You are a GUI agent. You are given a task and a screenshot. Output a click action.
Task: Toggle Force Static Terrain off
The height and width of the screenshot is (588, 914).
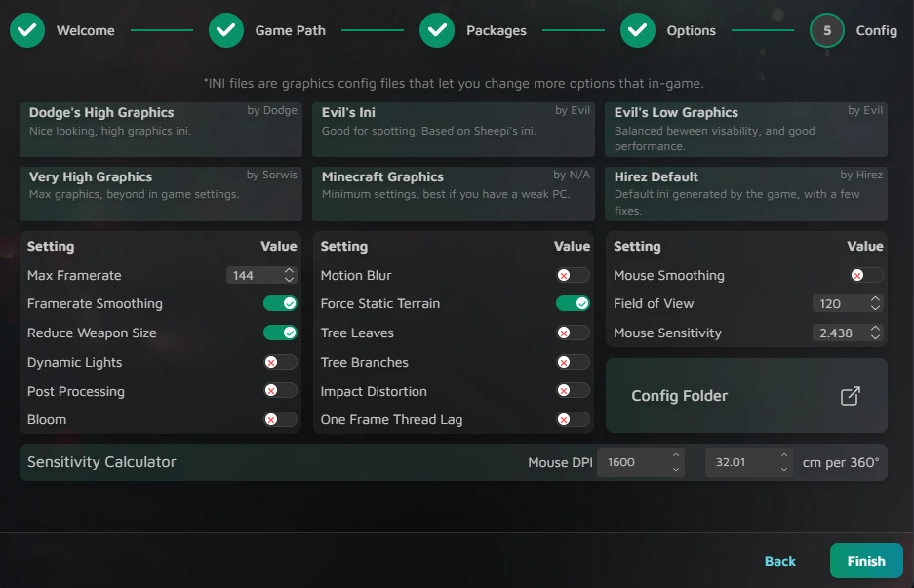(x=573, y=304)
